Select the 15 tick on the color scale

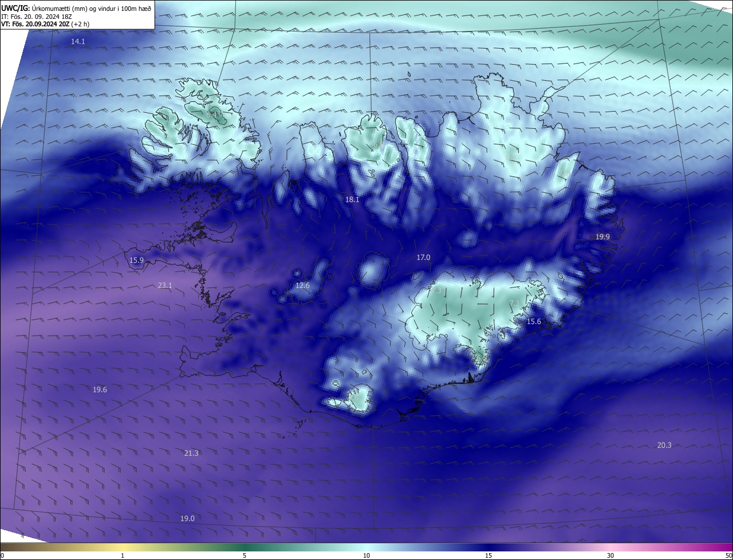[488, 555]
